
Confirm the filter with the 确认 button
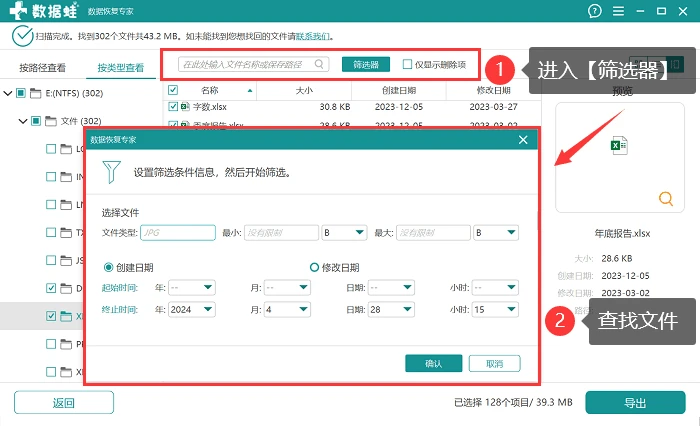pos(433,363)
